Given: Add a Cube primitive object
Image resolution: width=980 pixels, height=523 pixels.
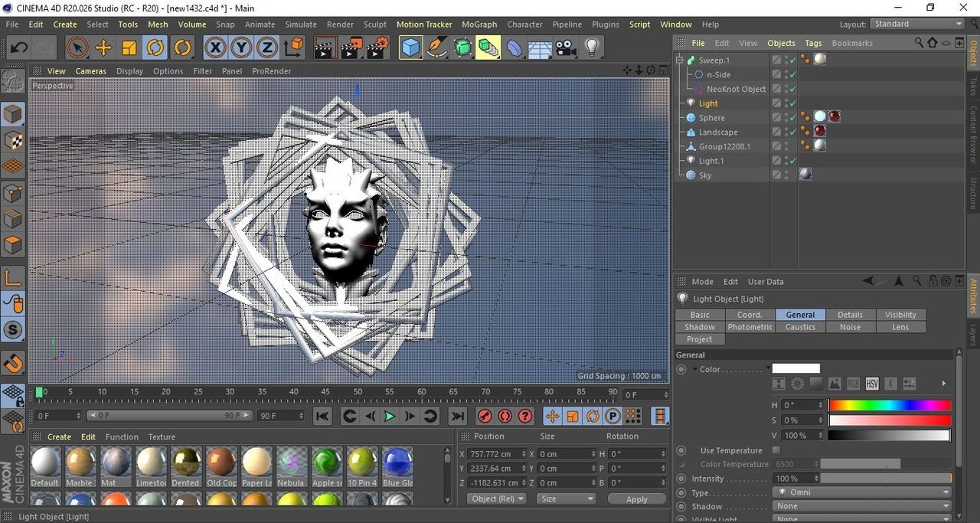Looking at the screenshot, I should [411, 47].
